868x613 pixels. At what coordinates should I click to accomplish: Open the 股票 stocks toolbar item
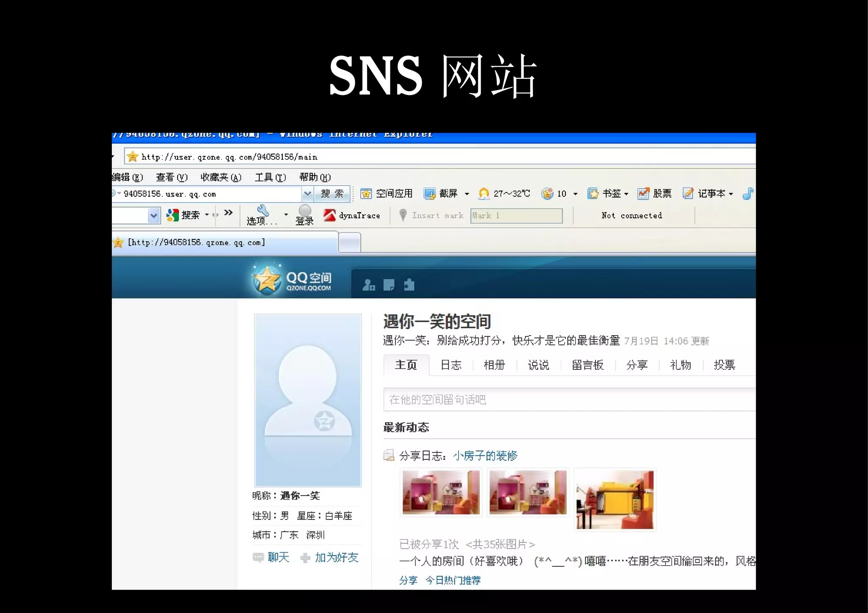655,194
